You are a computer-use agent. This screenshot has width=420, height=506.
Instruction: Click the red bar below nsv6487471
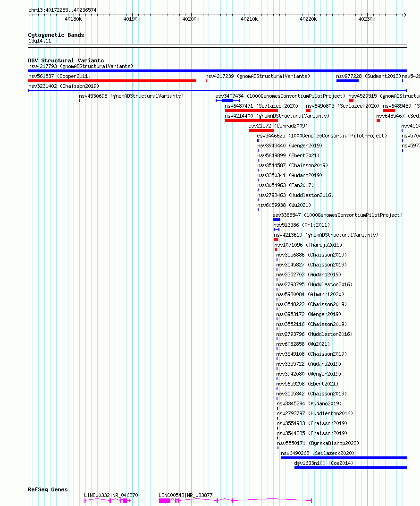click(x=252, y=111)
